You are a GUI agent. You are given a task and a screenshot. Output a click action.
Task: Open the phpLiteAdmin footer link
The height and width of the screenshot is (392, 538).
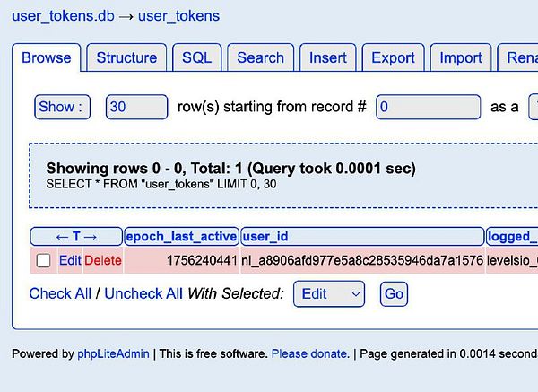113,354
